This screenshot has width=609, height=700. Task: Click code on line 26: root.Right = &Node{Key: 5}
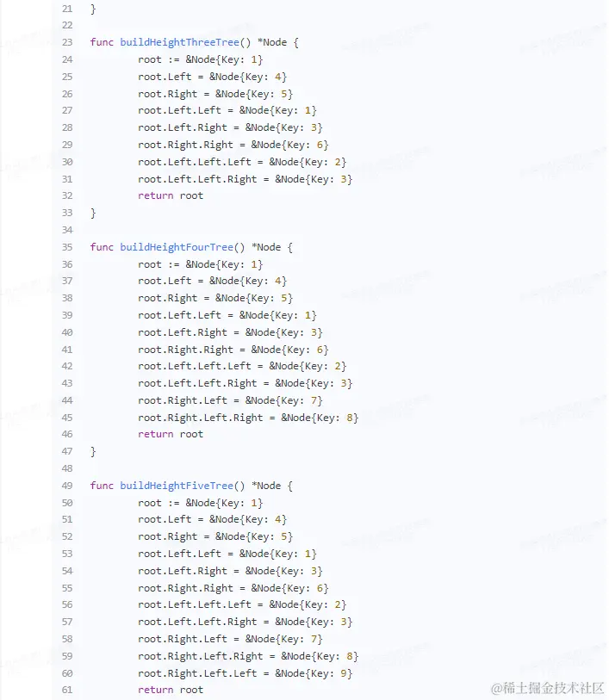(215, 94)
